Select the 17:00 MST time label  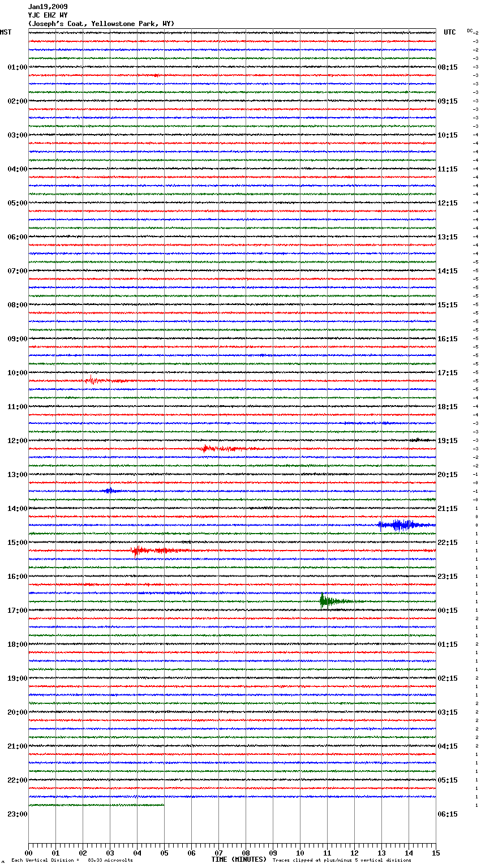pyautogui.click(x=17, y=611)
